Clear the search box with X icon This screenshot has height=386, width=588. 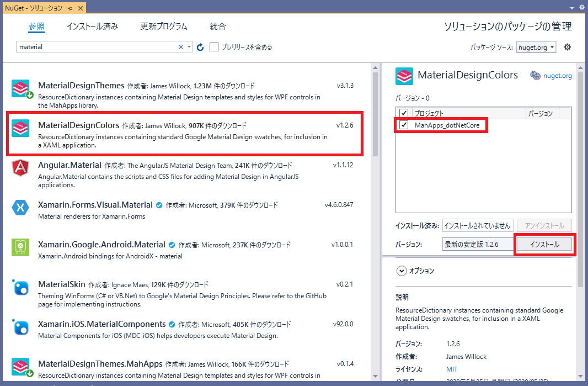pos(181,47)
